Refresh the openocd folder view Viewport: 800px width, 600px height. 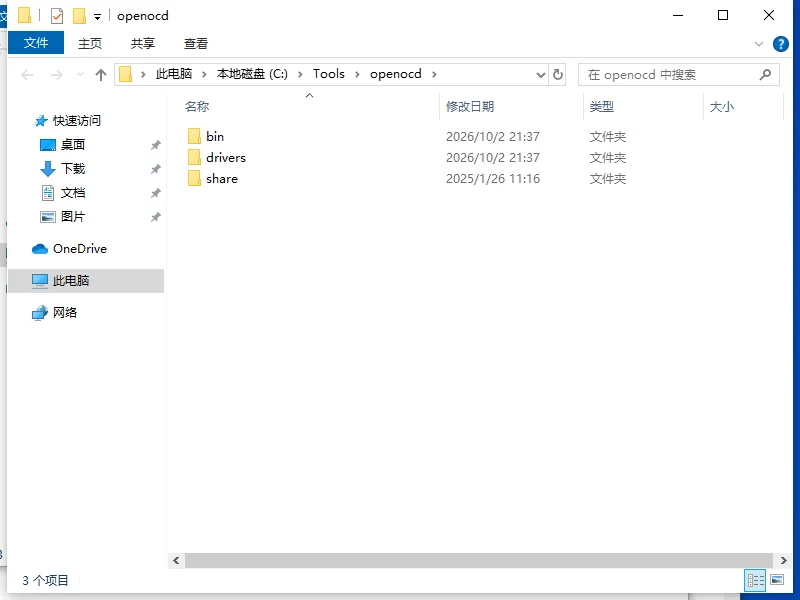558,75
